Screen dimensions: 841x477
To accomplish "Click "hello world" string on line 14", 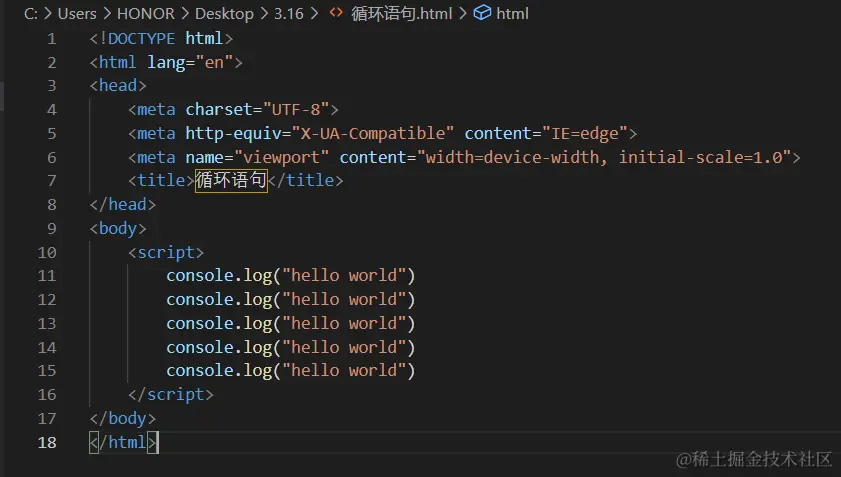I will (x=344, y=347).
